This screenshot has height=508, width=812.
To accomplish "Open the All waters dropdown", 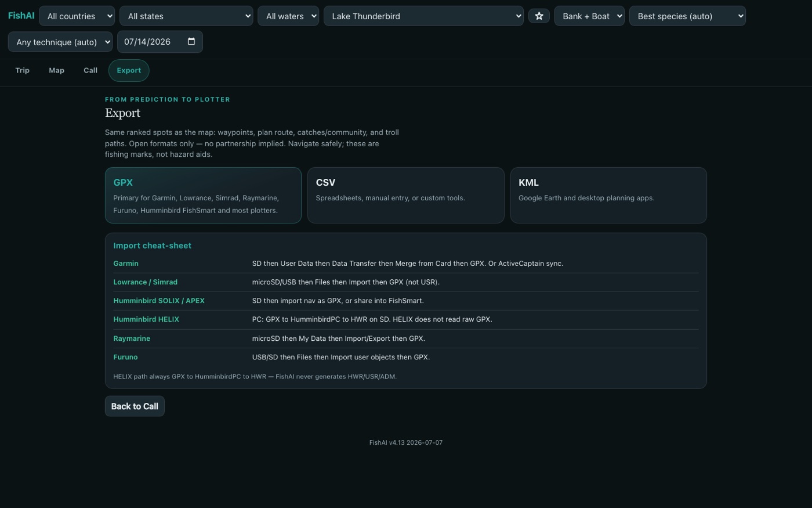I will pyautogui.click(x=288, y=16).
